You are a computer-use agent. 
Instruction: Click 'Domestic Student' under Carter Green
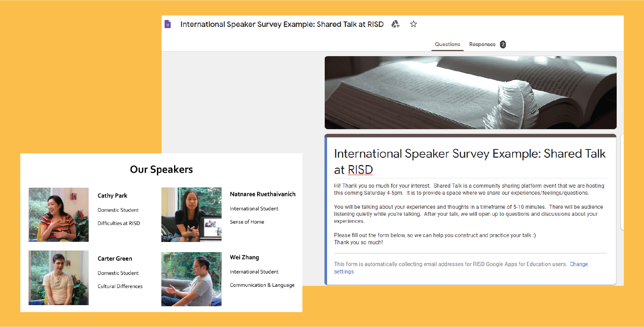coord(118,273)
